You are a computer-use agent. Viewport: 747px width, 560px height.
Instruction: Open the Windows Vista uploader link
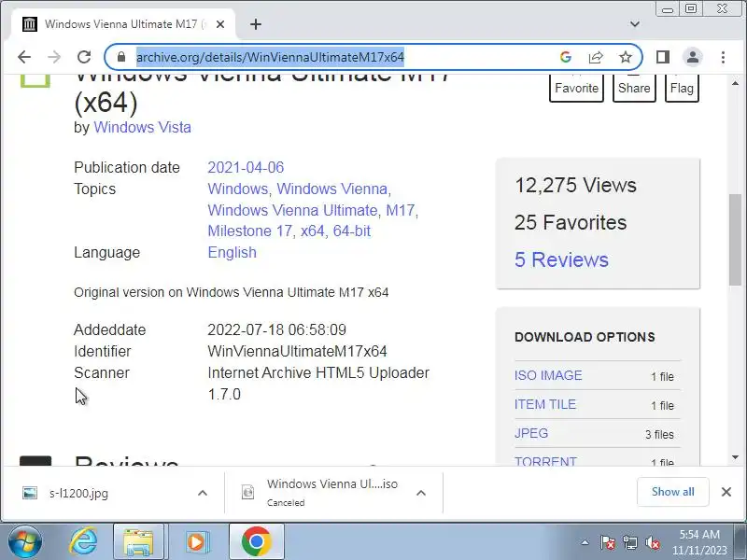pyautogui.click(x=143, y=128)
